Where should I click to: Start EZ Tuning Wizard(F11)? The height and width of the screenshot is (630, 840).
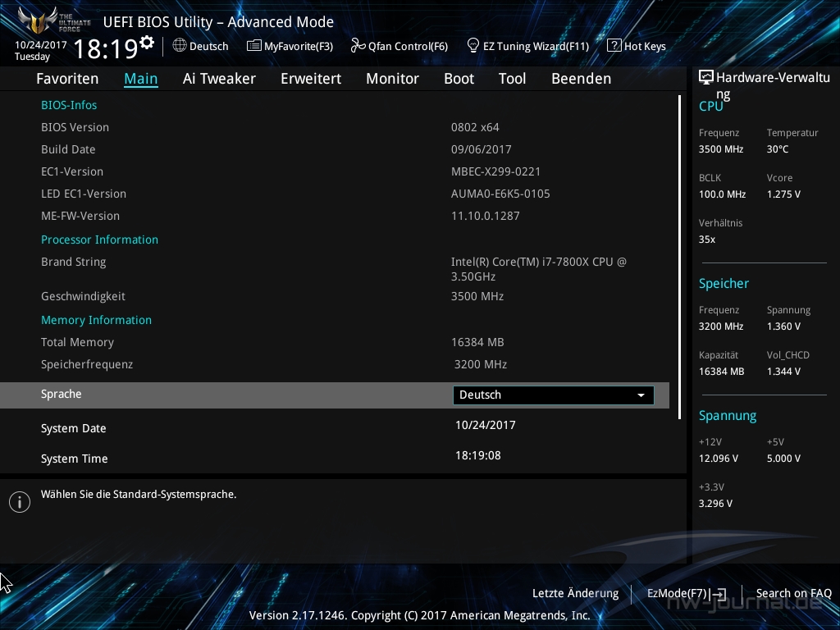point(527,46)
